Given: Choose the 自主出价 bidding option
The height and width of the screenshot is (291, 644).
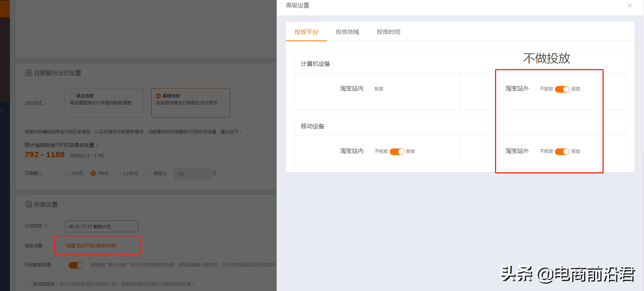Looking at the screenshot, I should [73, 96].
